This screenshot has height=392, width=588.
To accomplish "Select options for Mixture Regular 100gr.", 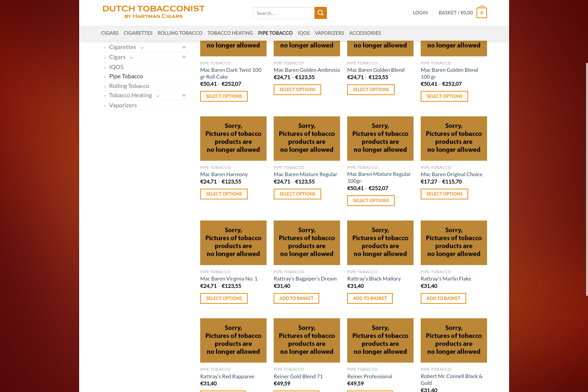I will [x=371, y=200].
